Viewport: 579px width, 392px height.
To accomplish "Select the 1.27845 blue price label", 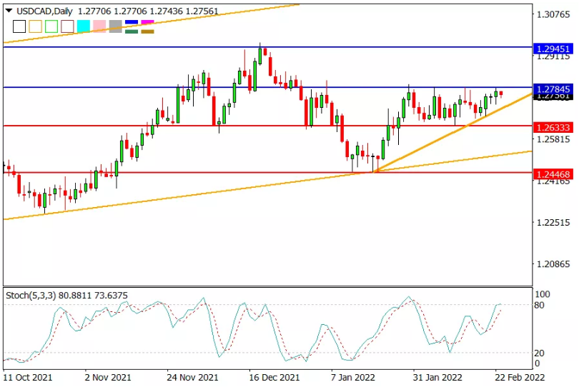I will (553, 89).
